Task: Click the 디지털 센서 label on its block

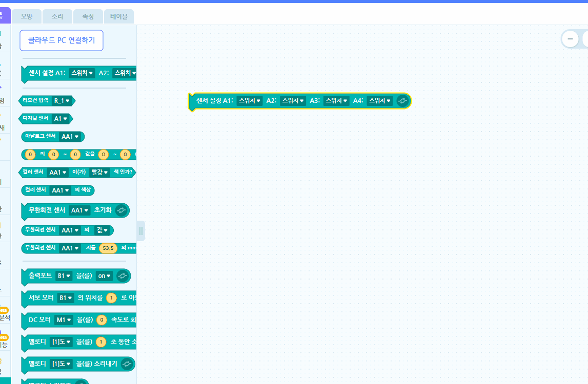Action: [x=35, y=118]
